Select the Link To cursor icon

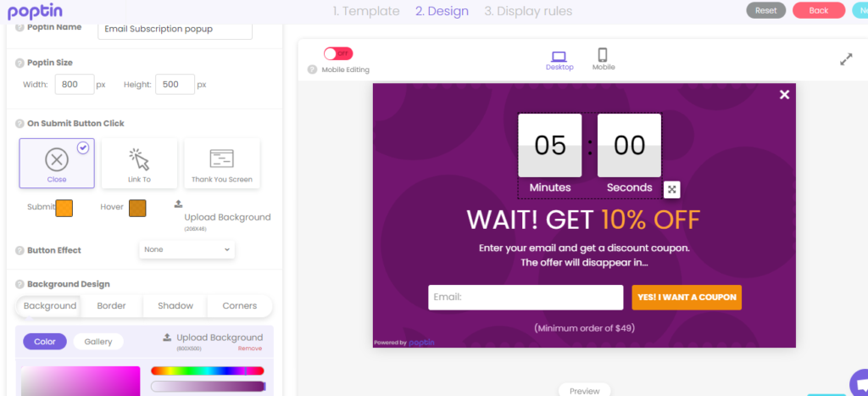(x=140, y=159)
